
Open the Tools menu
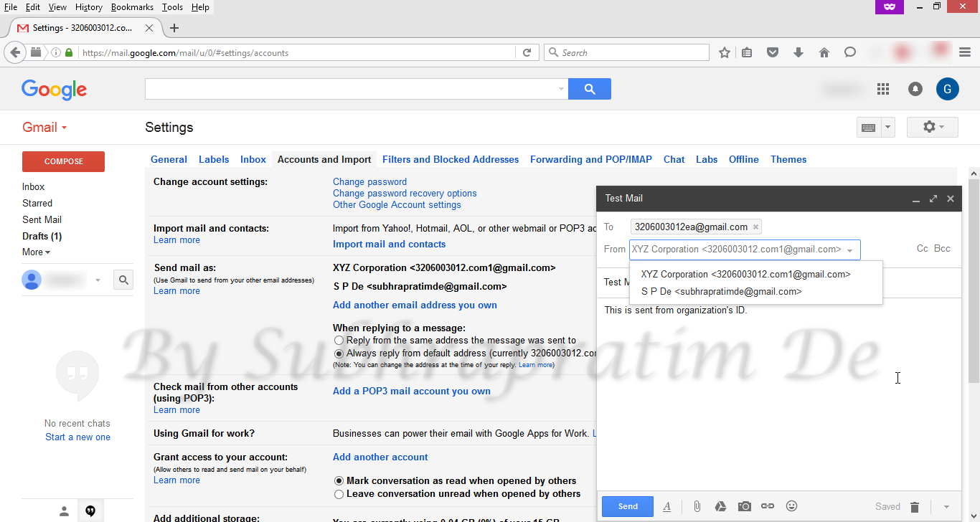click(x=172, y=7)
